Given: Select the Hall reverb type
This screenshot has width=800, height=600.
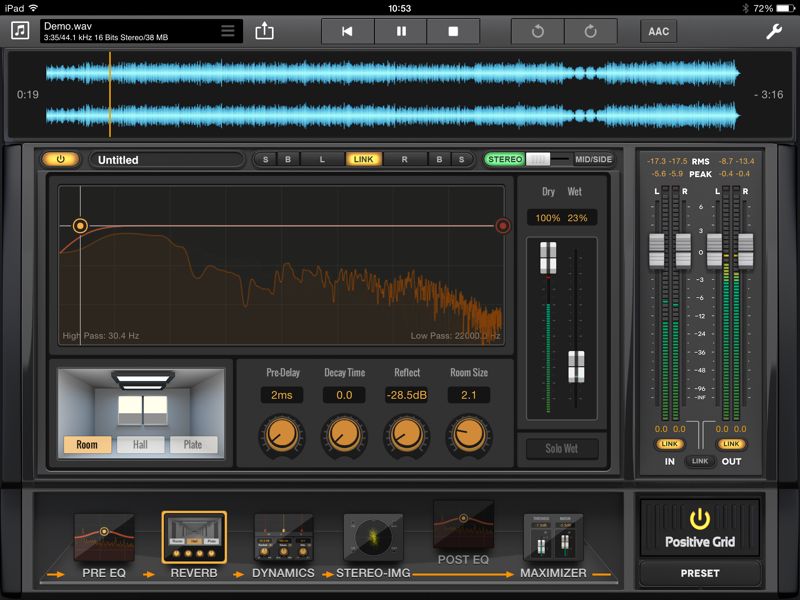Looking at the screenshot, I should pos(140,444).
